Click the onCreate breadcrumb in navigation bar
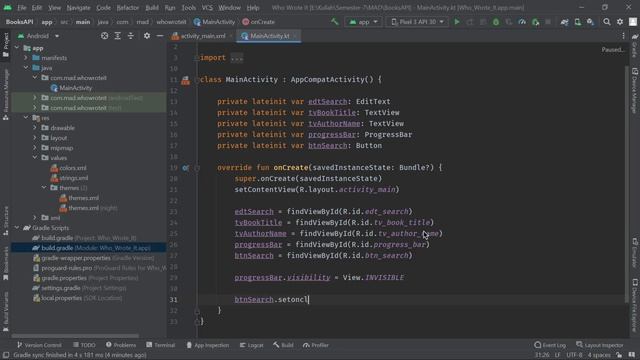The height and width of the screenshot is (360, 640). point(258,22)
